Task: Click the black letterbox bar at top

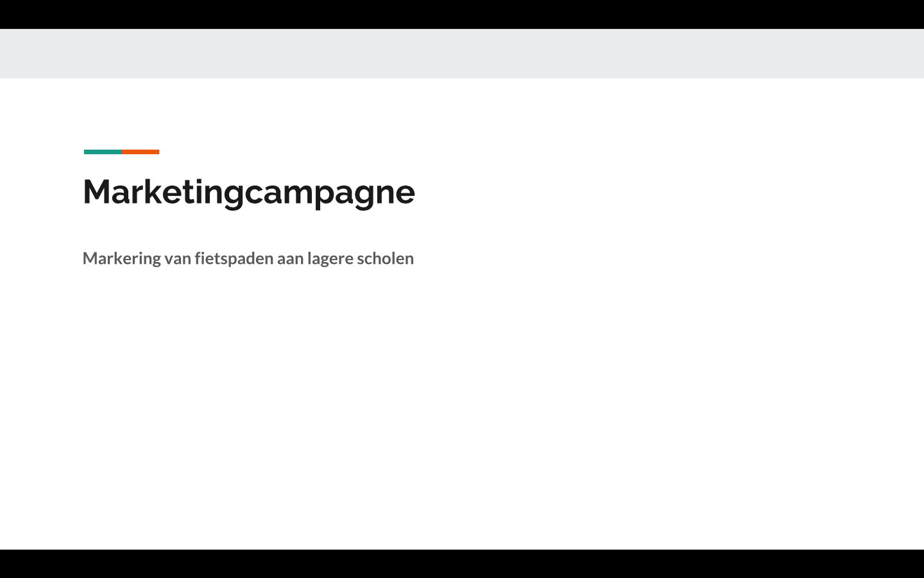Action: click(x=462, y=14)
